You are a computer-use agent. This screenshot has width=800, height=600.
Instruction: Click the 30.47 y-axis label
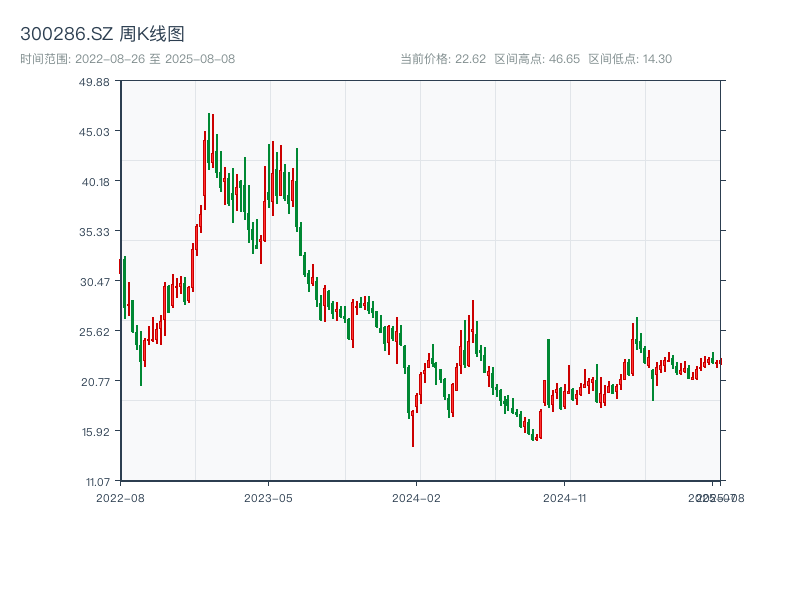tap(95, 282)
